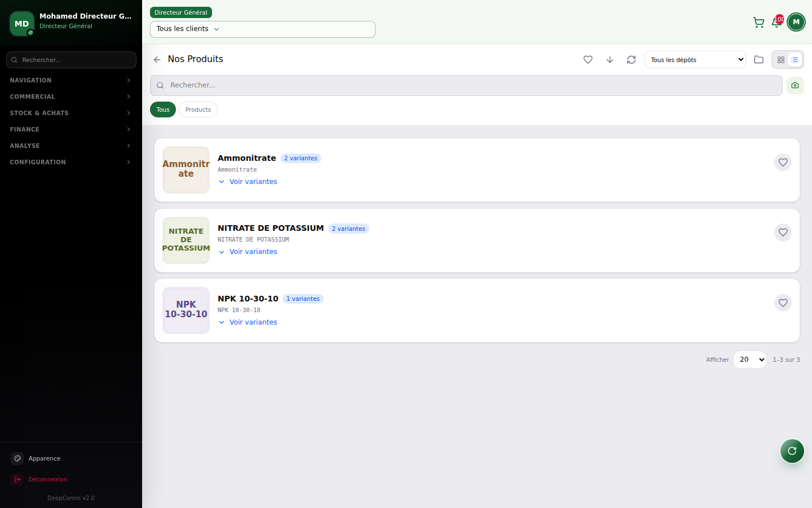
Task: Open Apparence settings
Action: [x=70, y=458]
